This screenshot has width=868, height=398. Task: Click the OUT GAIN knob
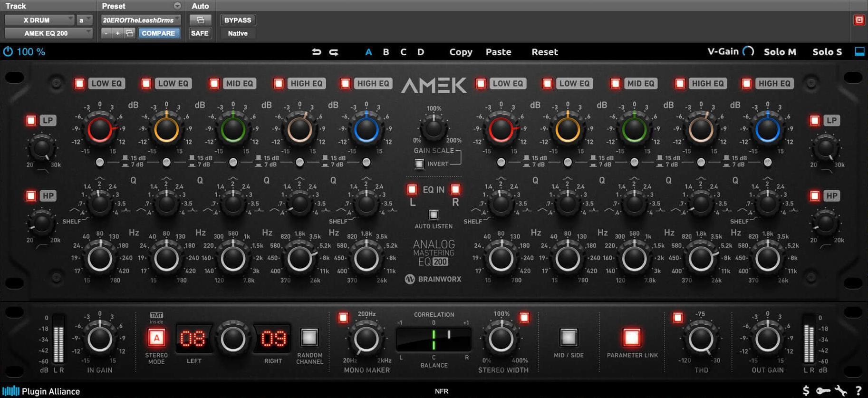(768, 339)
